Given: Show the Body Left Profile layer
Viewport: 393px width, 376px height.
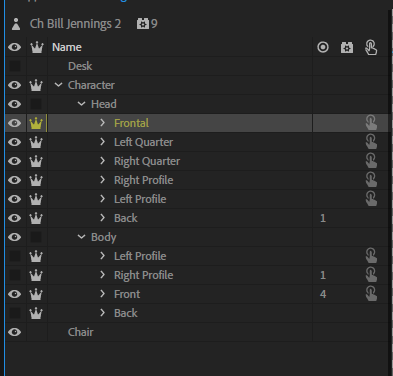Looking at the screenshot, I should pyautogui.click(x=15, y=256).
